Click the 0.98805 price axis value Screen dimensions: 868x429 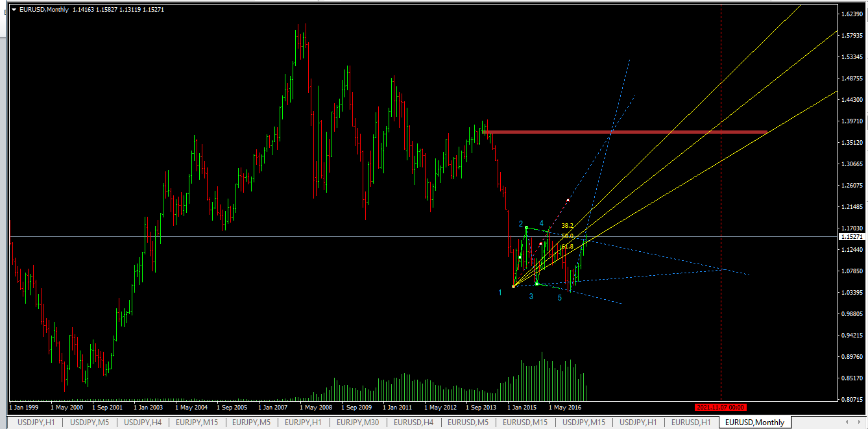(852, 314)
